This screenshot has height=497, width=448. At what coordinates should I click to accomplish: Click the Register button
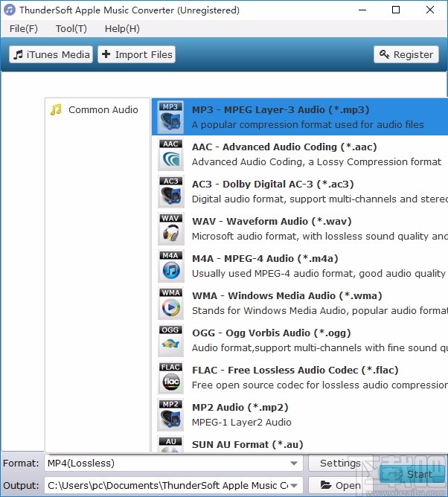[x=406, y=54]
